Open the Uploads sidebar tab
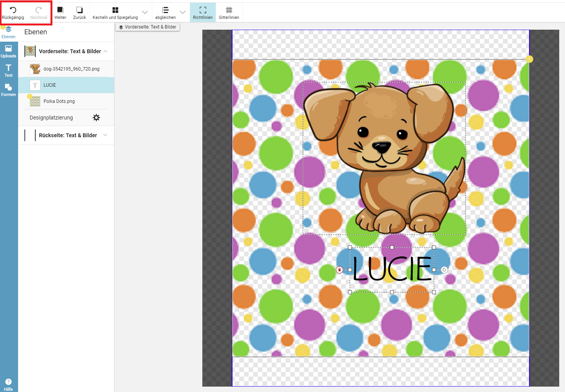The width and height of the screenshot is (565, 392). (8, 51)
